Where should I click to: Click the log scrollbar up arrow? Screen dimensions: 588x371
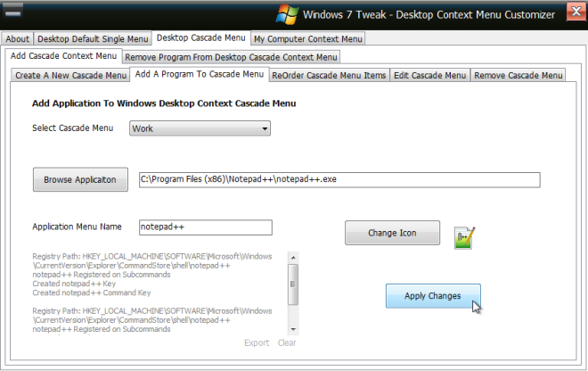click(293, 258)
